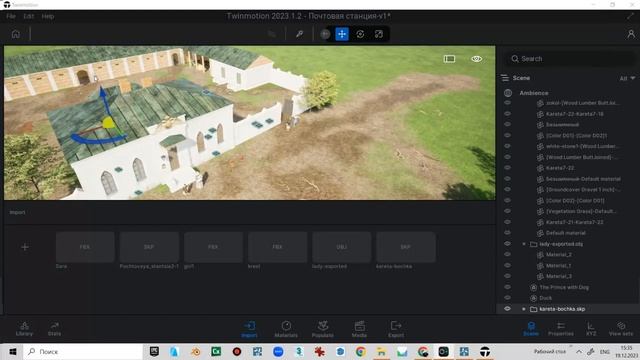This screenshot has width=640, height=360.
Task: Hide the Karета7-22-Kareta7-18 object
Action: tap(507, 113)
